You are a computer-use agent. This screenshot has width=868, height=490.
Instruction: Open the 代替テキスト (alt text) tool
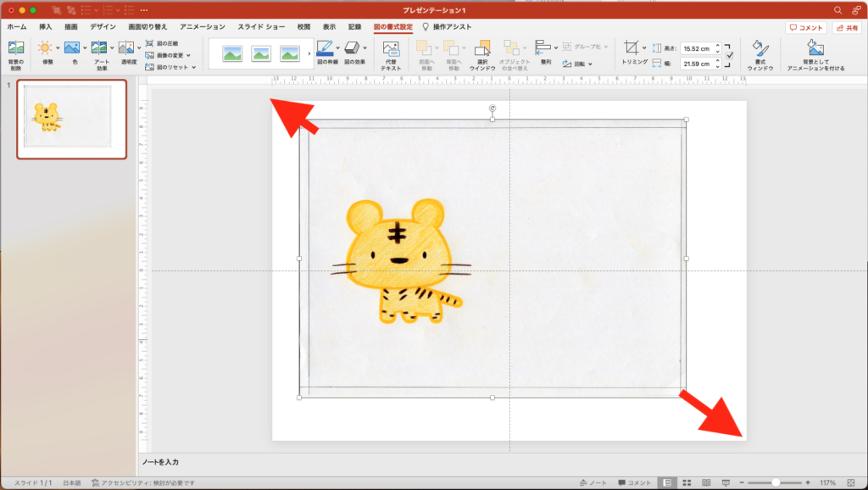pos(391,49)
